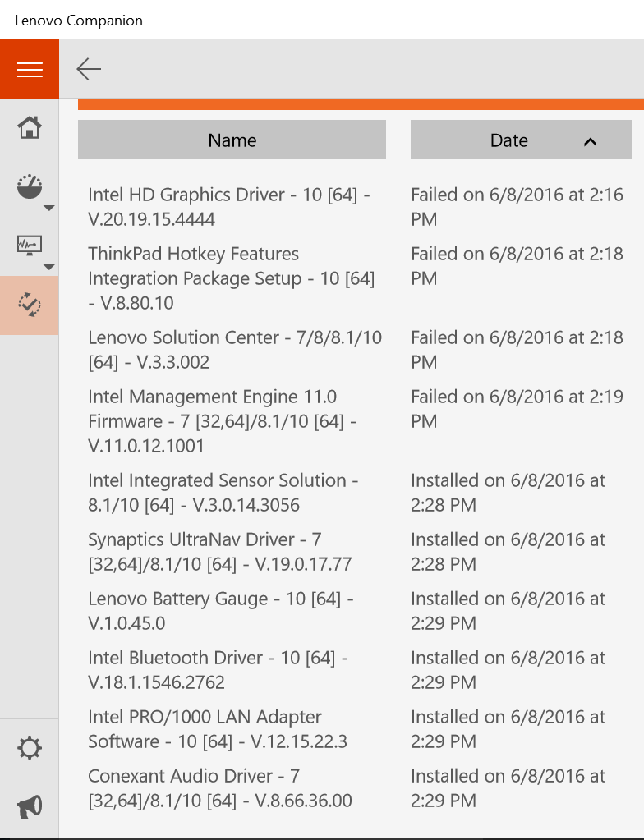Select Synaptics UltraNav Driver entry
This screenshot has height=840, width=644.
pyautogui.click(x=219, y=552)
